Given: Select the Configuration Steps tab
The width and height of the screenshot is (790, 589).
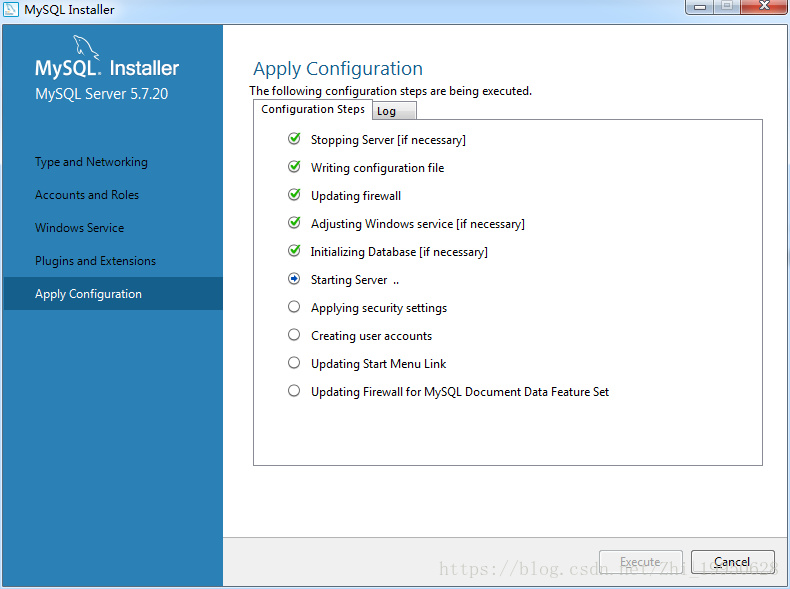Looking at the screenshot, I should tap(313, 109).
